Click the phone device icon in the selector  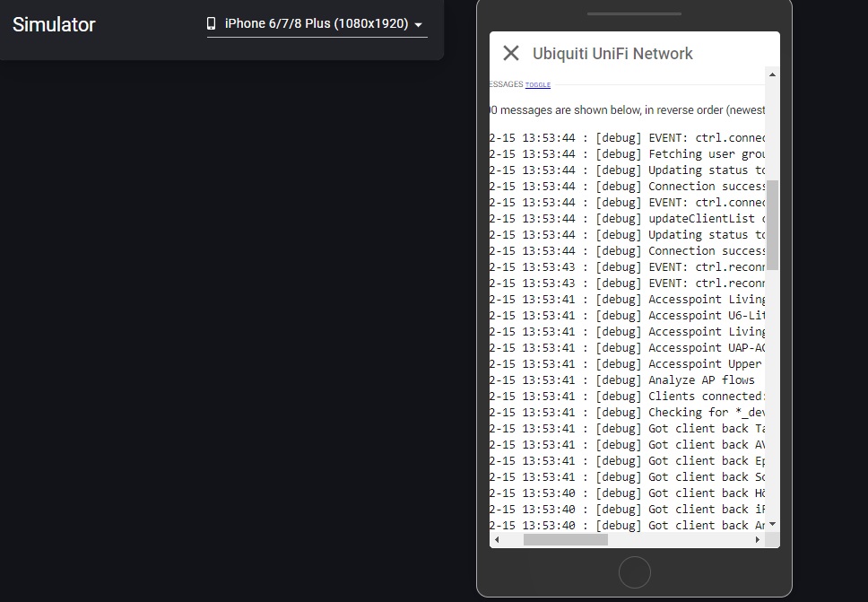[x=211, y=23]
